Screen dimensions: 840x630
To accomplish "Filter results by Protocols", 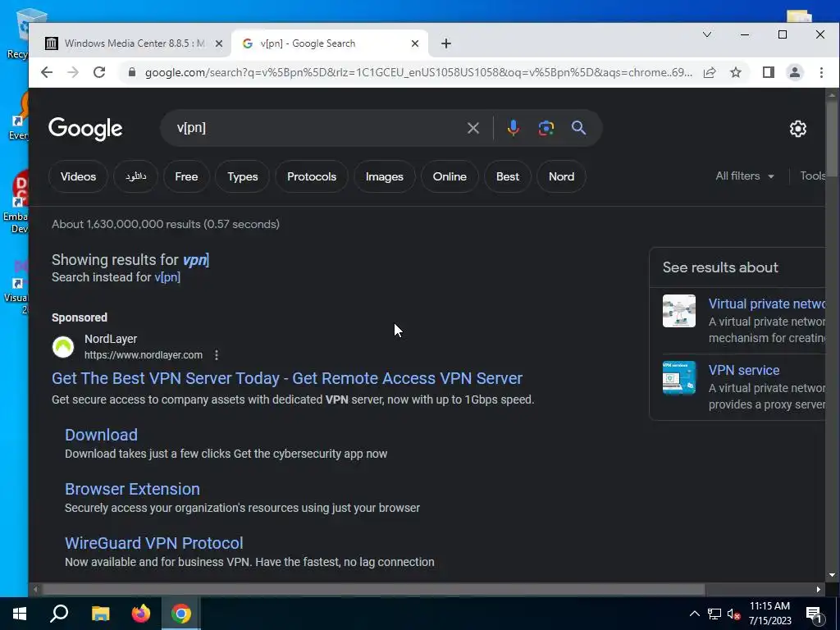I will tap(311, 176).
